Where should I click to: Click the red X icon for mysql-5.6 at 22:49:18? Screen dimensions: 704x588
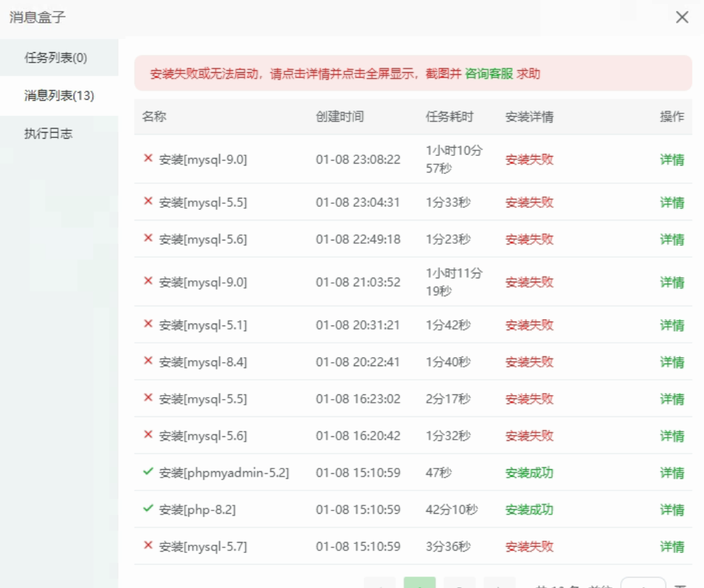[x=148, y=238]
